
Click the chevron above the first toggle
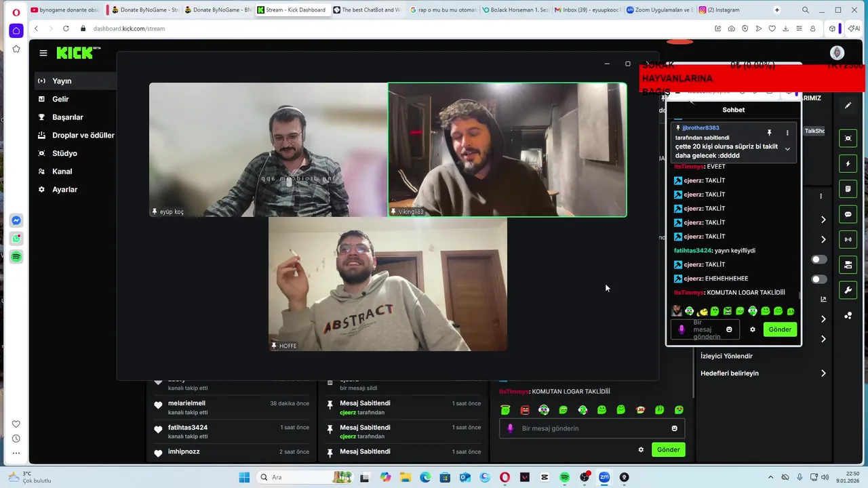pyautogui.click(x=823, y=239)
